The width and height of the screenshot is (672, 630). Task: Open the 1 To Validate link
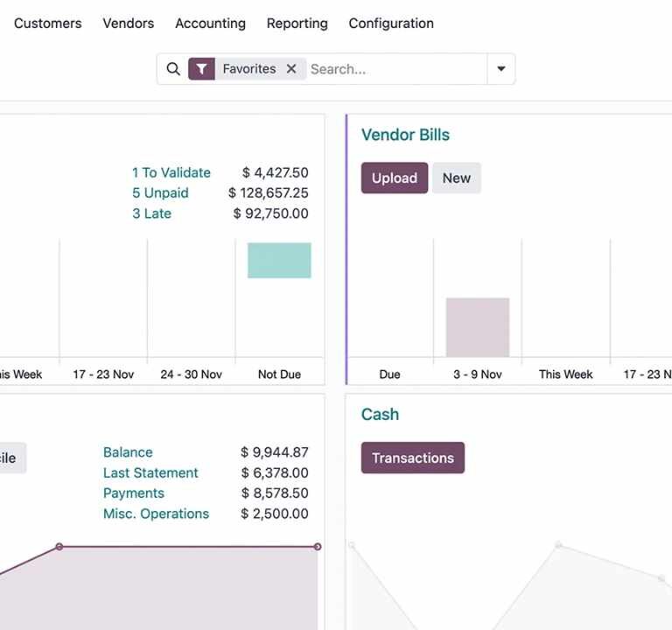(x=171, y=172)
